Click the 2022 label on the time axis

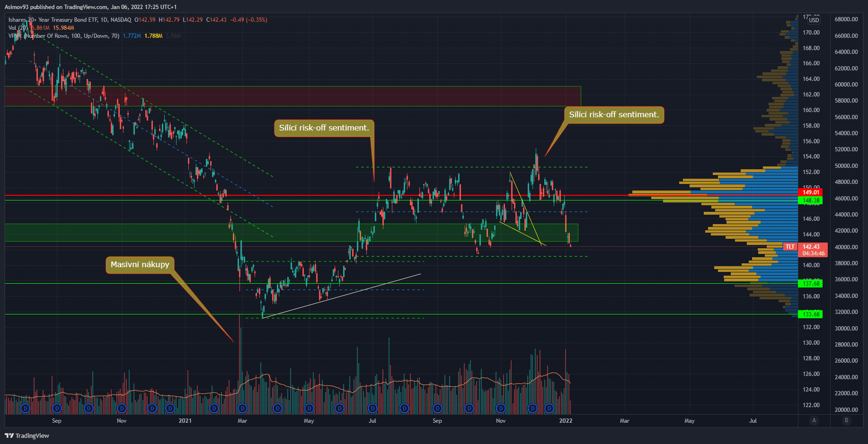(x=566, y=421)
